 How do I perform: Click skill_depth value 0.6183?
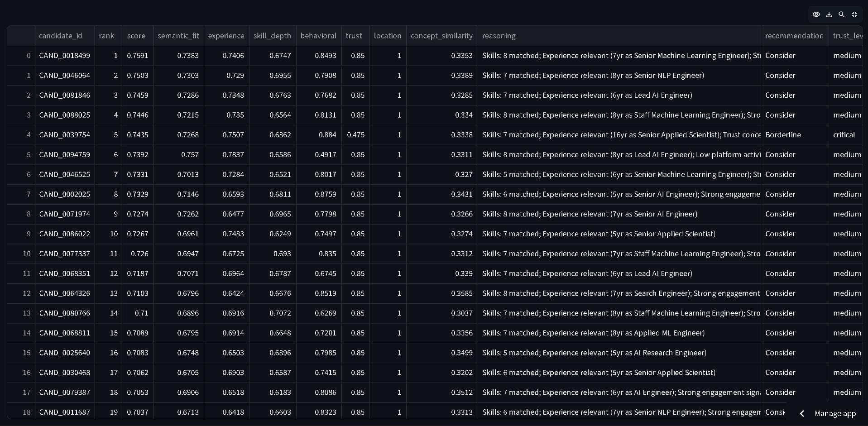(x=273, y=392)
